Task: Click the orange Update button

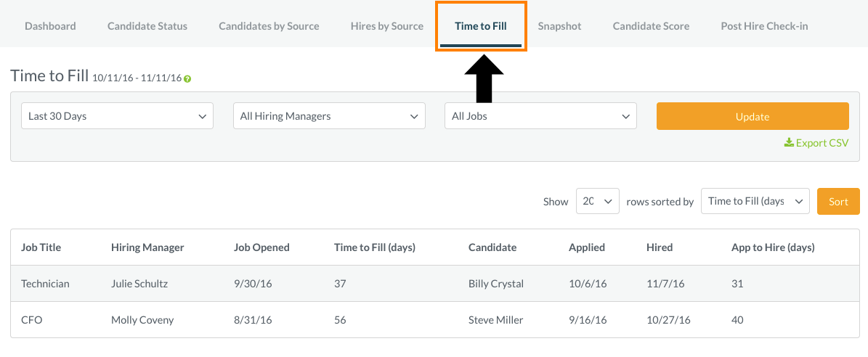Action: (x=753, y=116)
